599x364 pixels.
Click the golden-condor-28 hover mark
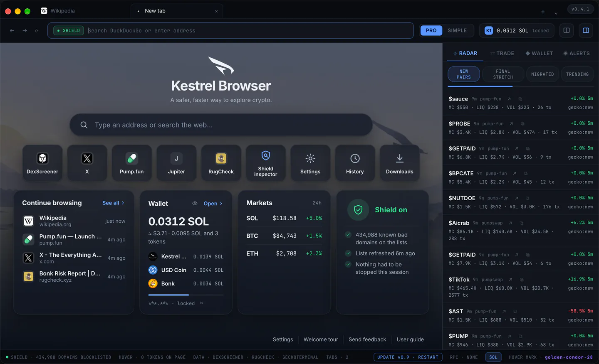569,357
